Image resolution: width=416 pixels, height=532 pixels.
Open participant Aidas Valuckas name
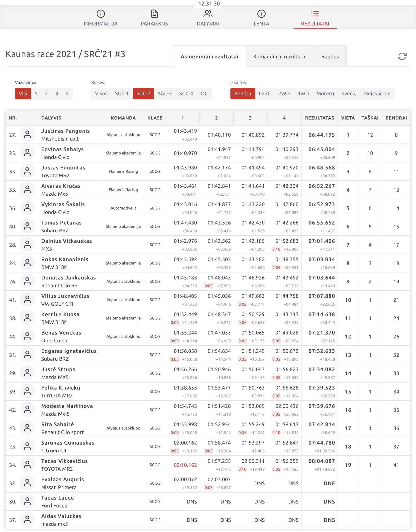[x=61, y=516]
